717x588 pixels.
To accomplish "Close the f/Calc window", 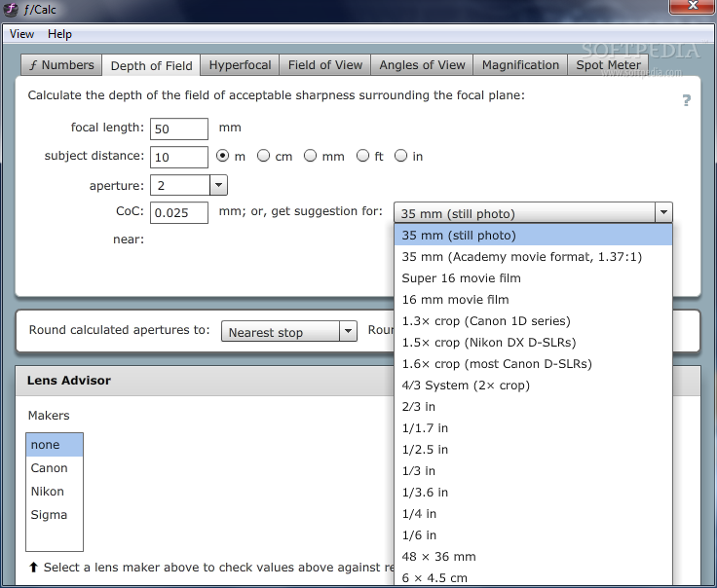I will pos(693,6).
